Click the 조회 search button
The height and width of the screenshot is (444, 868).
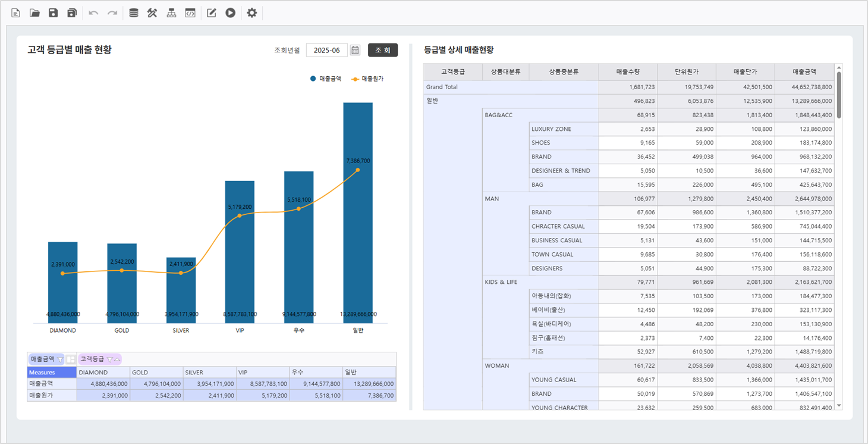click(x=383, y=50)
